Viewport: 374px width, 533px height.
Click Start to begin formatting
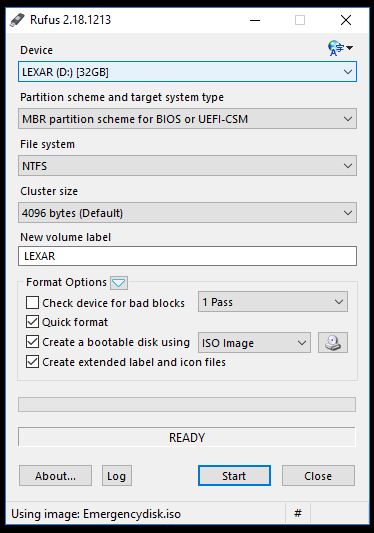pyautogui.click(x=234, y=476)
